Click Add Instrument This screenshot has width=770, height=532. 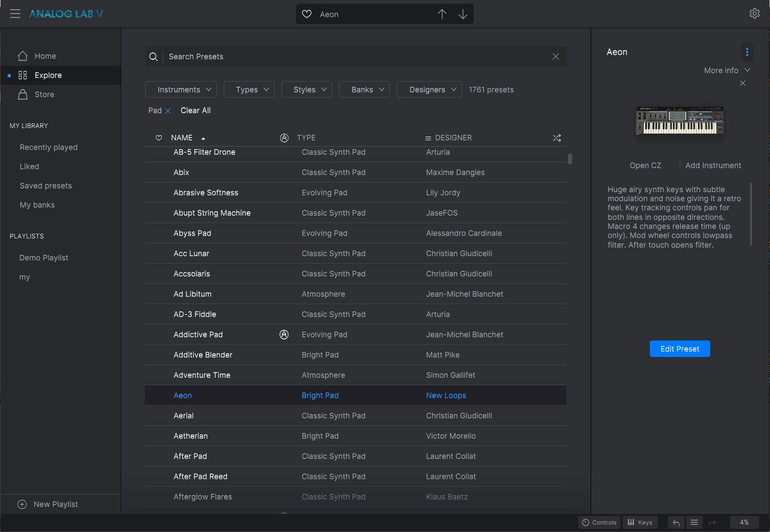coord(713,165)
